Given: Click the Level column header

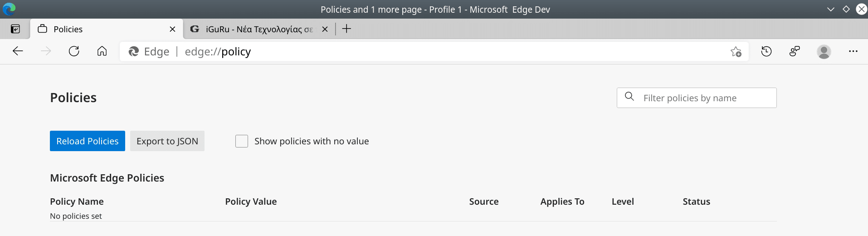Looking at the screenshot, I should coord(623,202).
